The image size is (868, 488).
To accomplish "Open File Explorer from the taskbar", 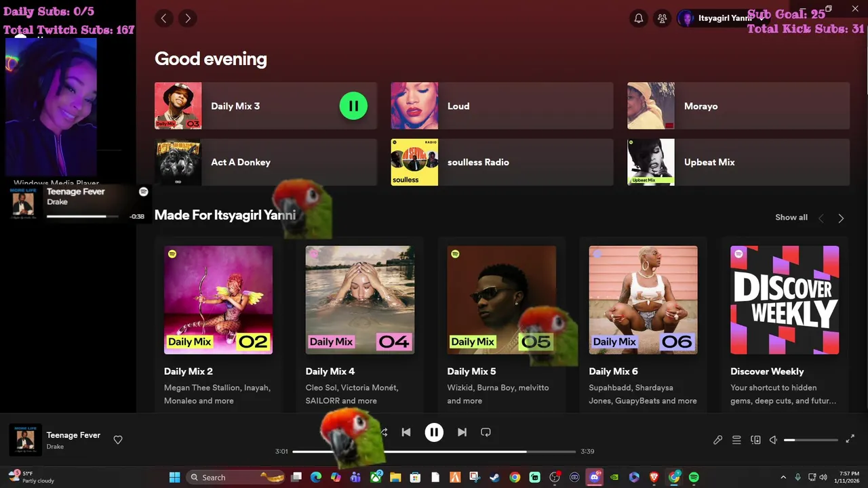I will [x=395, y=477].
